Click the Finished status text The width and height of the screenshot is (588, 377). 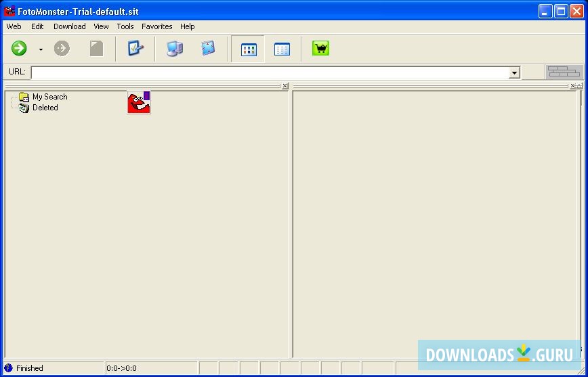[30, 368]
